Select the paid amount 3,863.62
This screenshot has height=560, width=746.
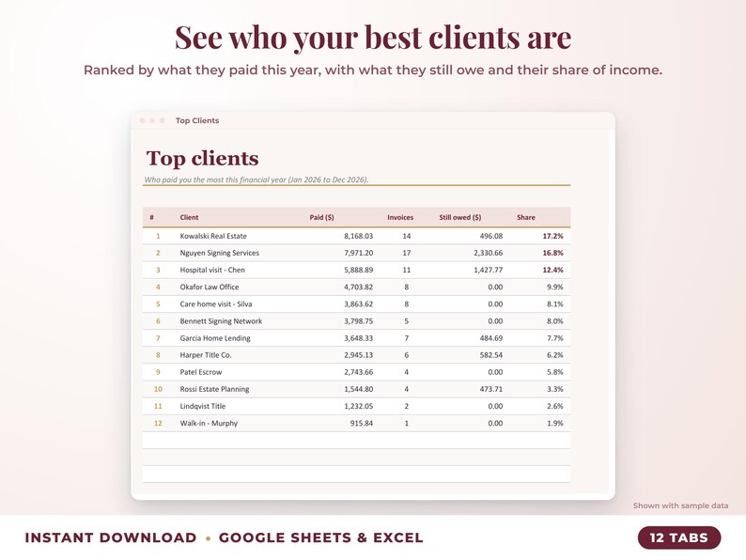pyautogui.click(x=358, y=304)
